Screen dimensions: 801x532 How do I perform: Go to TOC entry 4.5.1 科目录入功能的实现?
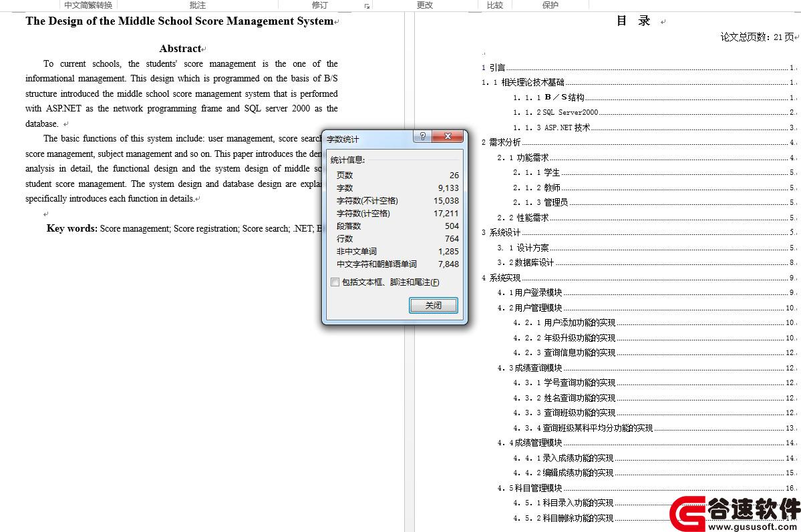click(x=655, y=503)
